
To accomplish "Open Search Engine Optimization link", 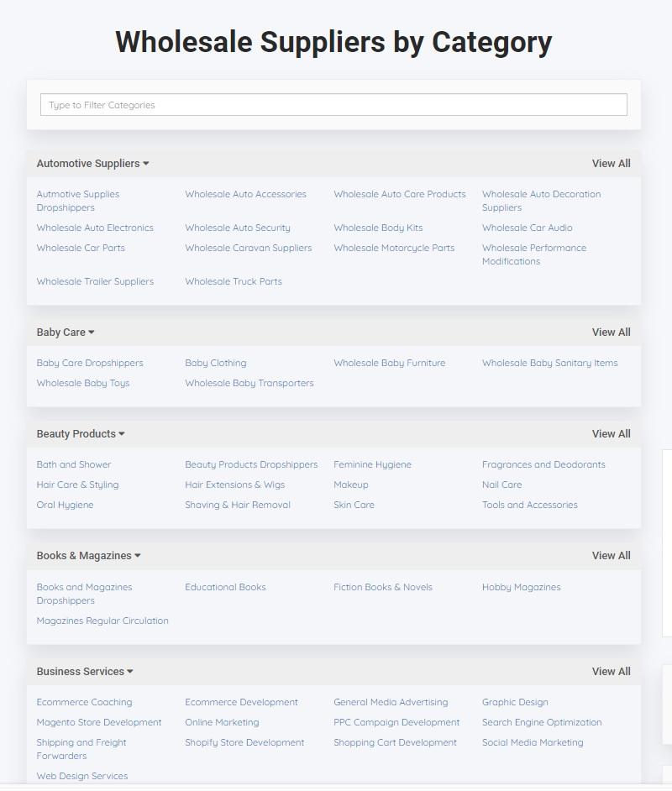I will (542, 722).
